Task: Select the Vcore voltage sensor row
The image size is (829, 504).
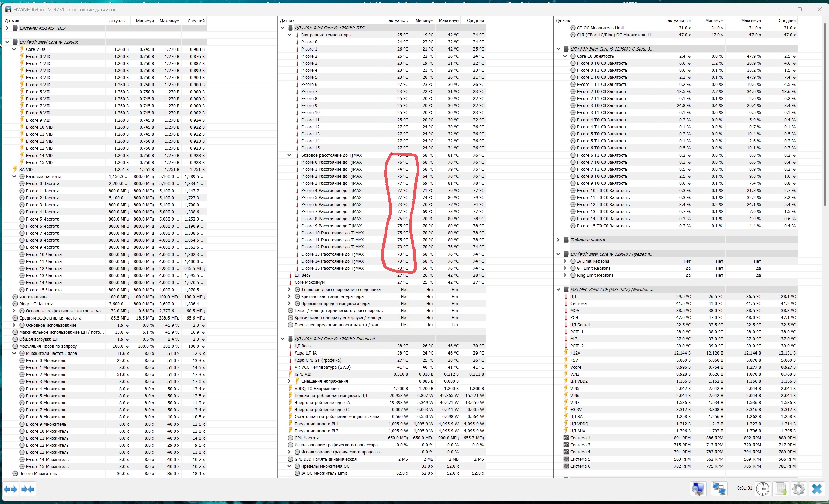Action: click(x=576, y=367)
